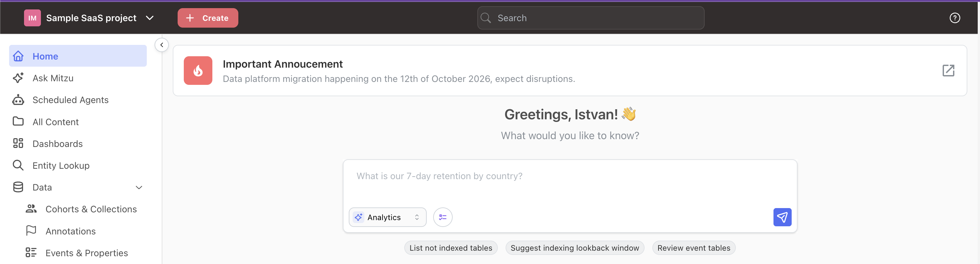
Task: Focus the top Search field
Action: 590,18
